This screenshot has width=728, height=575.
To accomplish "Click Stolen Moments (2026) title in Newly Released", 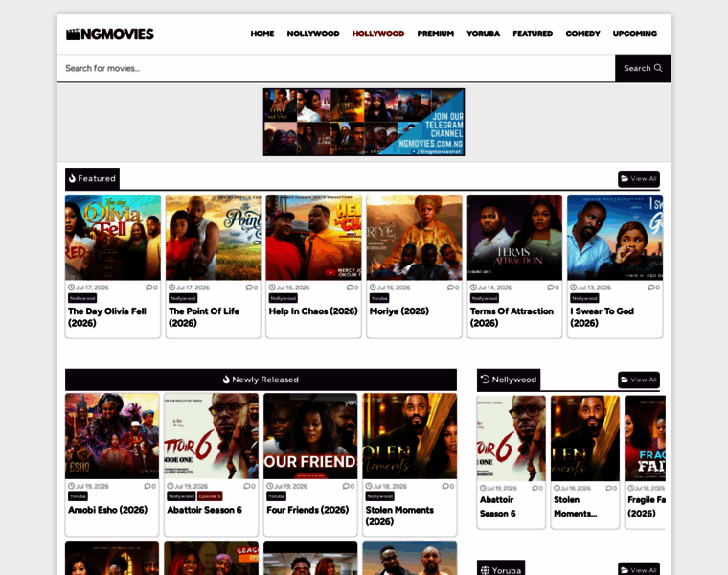I will [399, 516].
